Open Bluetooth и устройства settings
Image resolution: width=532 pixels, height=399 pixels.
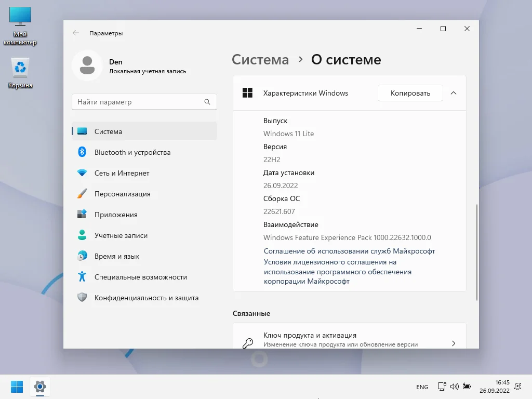click(x=144, y=152)
